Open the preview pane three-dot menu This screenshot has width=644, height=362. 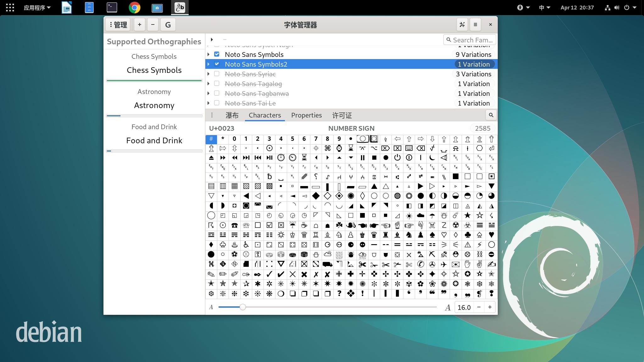[x=212, y=115]
